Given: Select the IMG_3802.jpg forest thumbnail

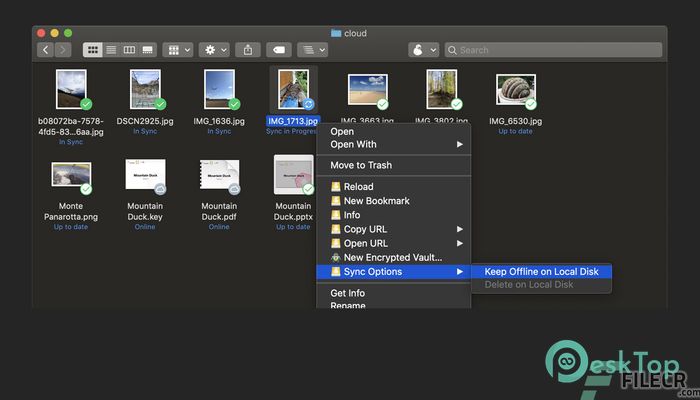Looking at the screenshot, I should pos(442,89).
